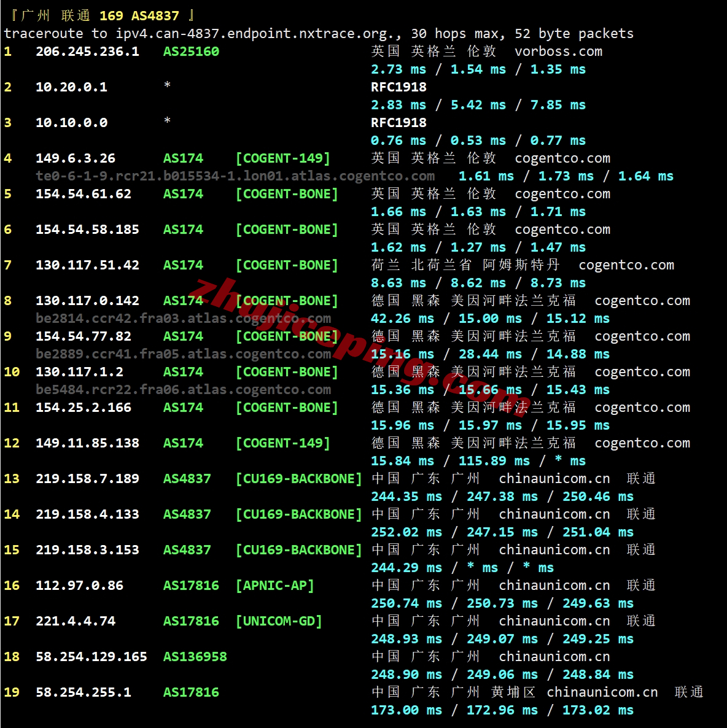
Task: Click latency 172.96 ms on hop 19
Action: 502,710
